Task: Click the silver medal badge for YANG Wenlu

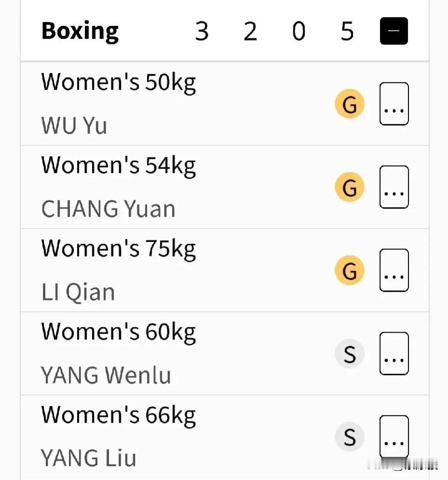Action: click(349, 354)
